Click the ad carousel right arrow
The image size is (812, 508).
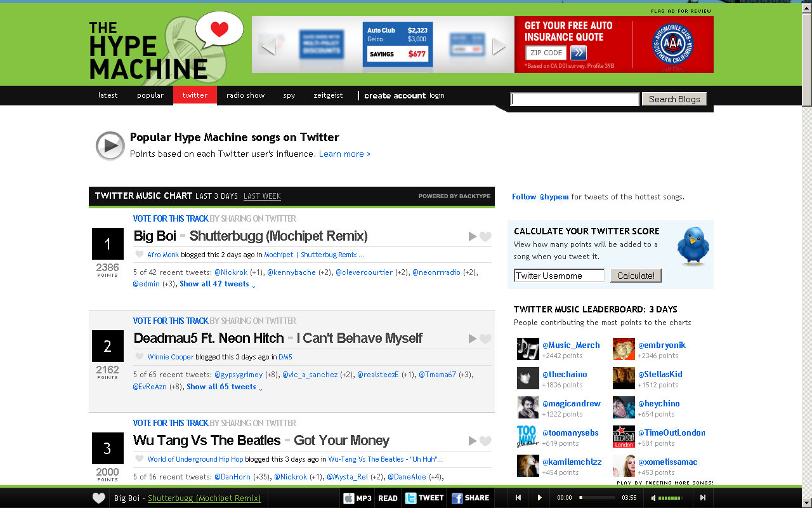click(499, 46)
